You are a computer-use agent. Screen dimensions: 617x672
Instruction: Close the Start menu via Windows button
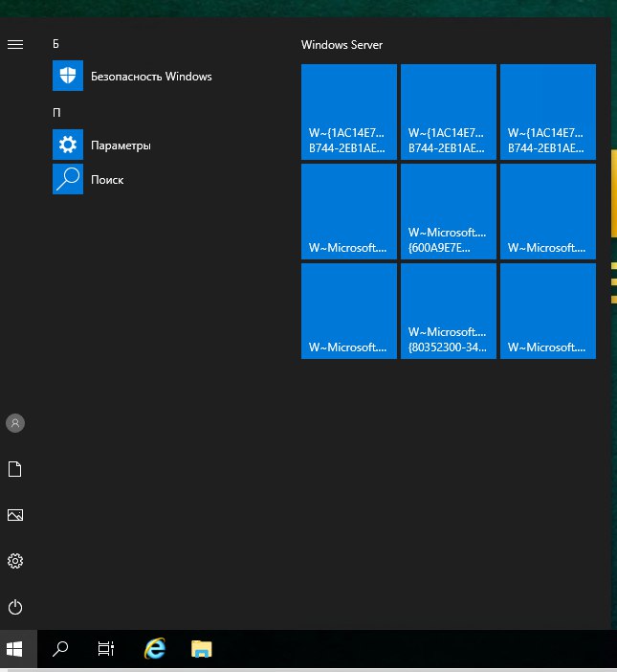[14, 648]
